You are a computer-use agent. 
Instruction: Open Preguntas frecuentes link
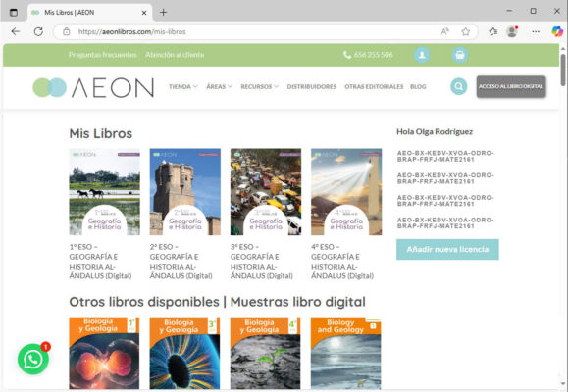tap(103, 55)
